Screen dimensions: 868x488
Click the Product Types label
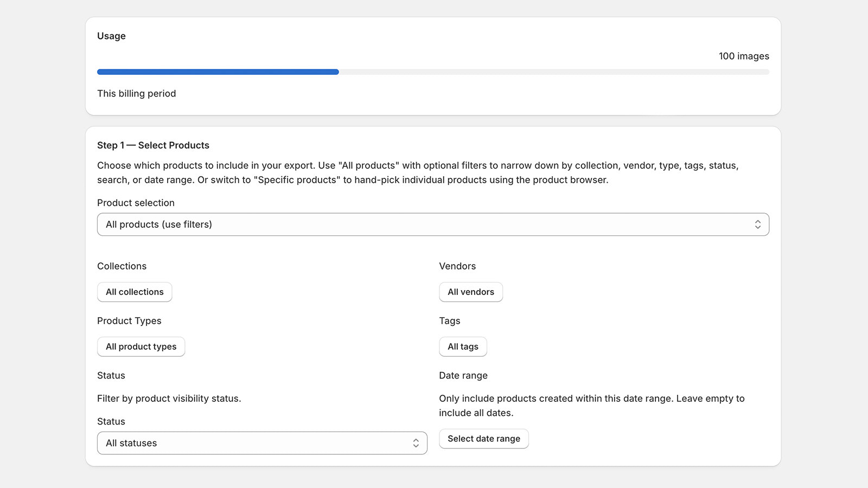click(129, 321)
